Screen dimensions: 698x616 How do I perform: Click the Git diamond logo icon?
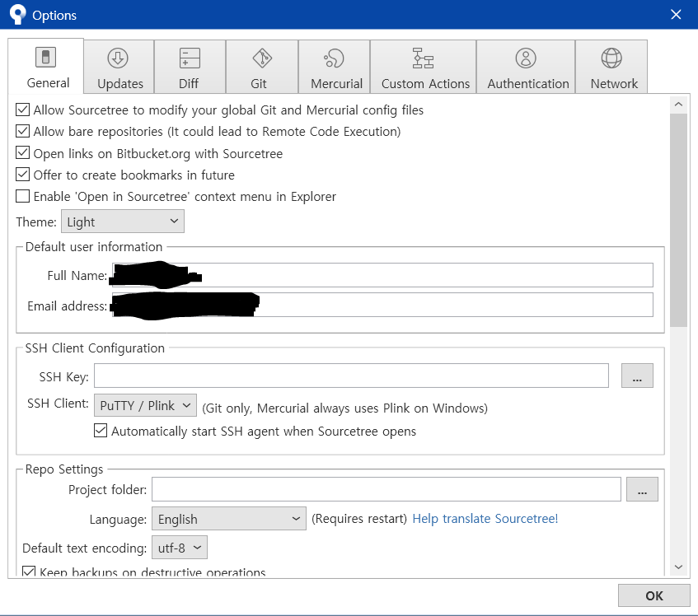pyautogui.click(x=262, y=58)
